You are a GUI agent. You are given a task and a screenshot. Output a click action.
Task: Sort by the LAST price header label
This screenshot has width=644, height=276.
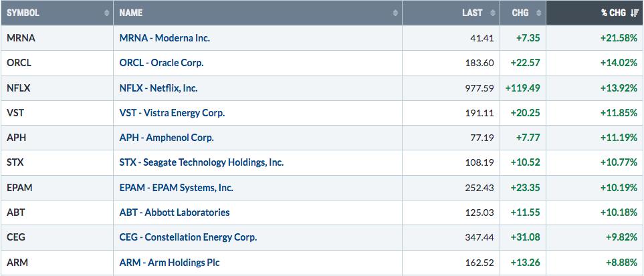[472, 13]
